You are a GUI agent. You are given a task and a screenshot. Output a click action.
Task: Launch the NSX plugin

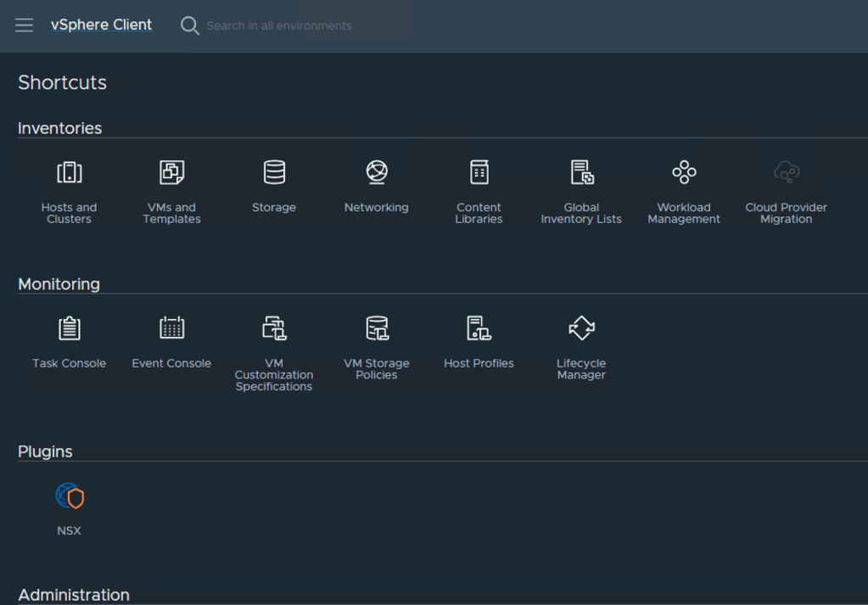69,497
